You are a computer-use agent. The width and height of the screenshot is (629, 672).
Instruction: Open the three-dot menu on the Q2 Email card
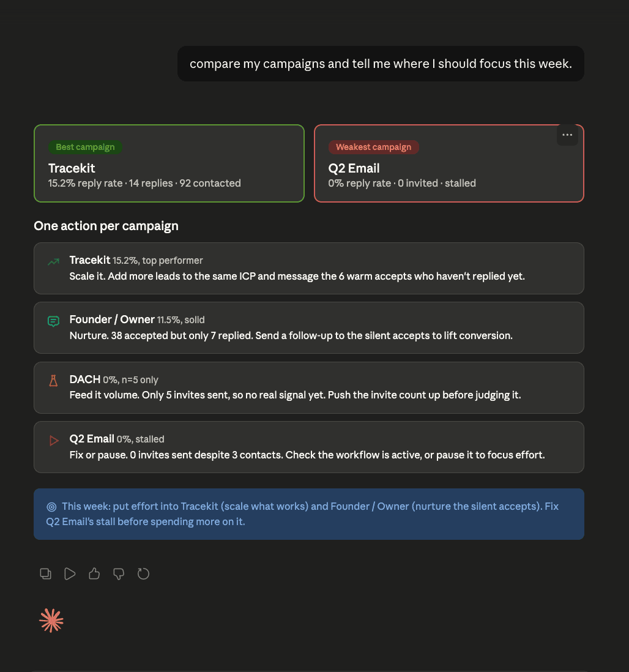click(x=567, y=135)
